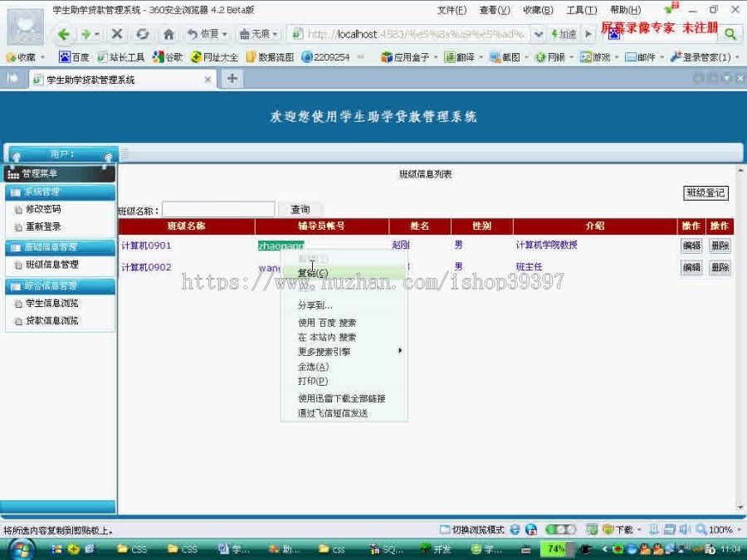Go to the home page icon
Screen dimensions: 747x560
click(168, 34)
